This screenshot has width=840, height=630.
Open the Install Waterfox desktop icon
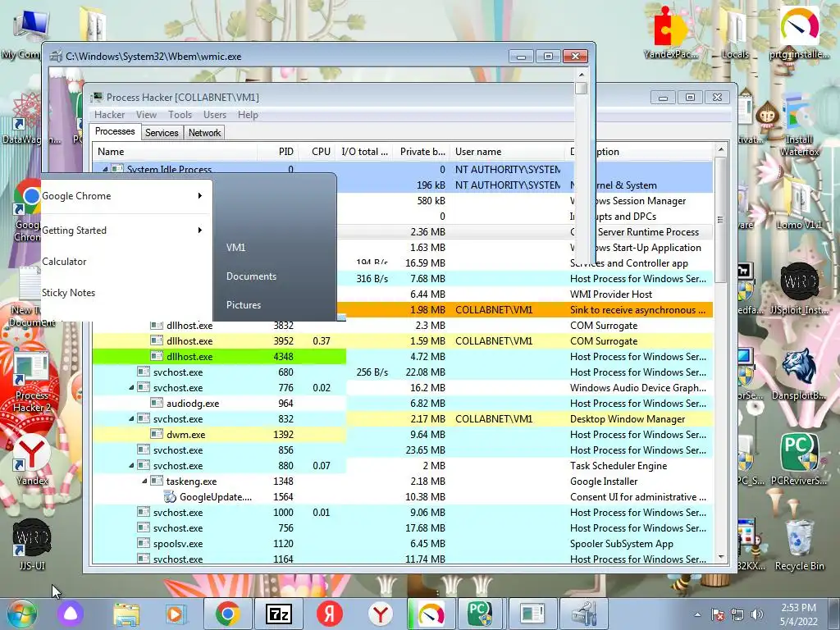click(x=799, y=125)
